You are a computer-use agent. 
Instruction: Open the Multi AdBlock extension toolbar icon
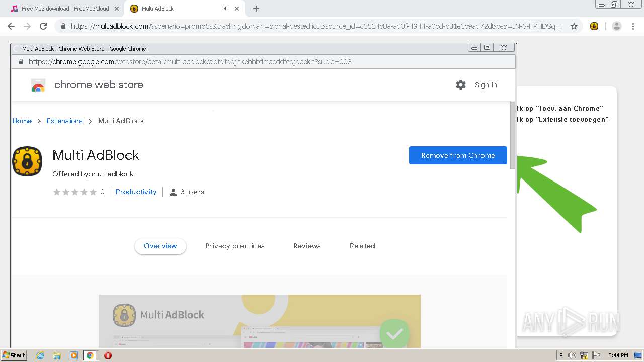594,26
